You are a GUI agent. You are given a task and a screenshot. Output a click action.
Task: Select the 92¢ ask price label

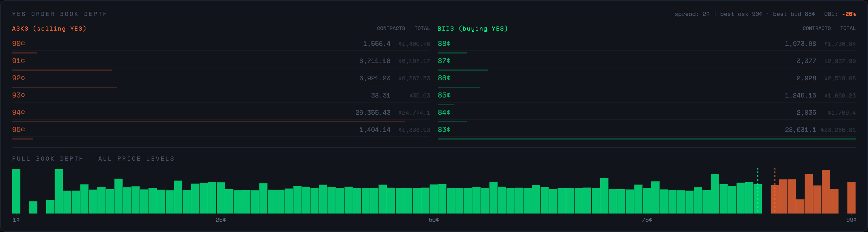(x=19, y=78)
